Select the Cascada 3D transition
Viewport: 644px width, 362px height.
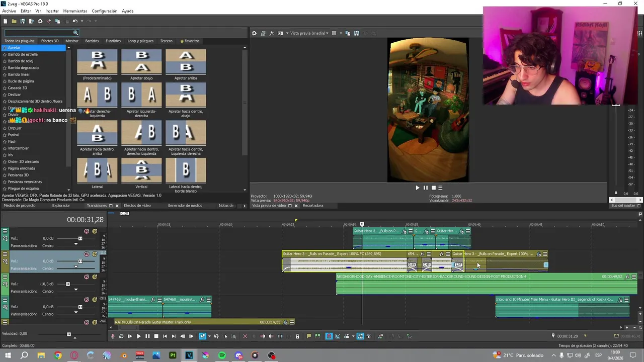[x=18, y=88]
